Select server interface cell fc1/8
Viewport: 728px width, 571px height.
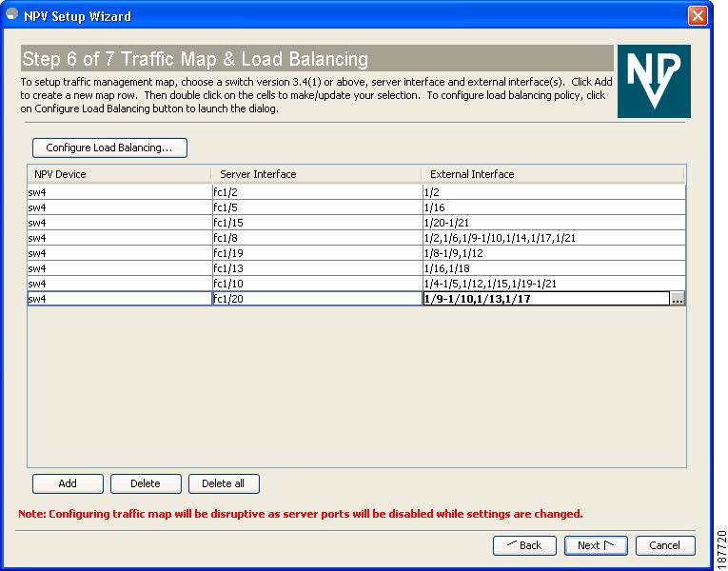coord(317,238)
